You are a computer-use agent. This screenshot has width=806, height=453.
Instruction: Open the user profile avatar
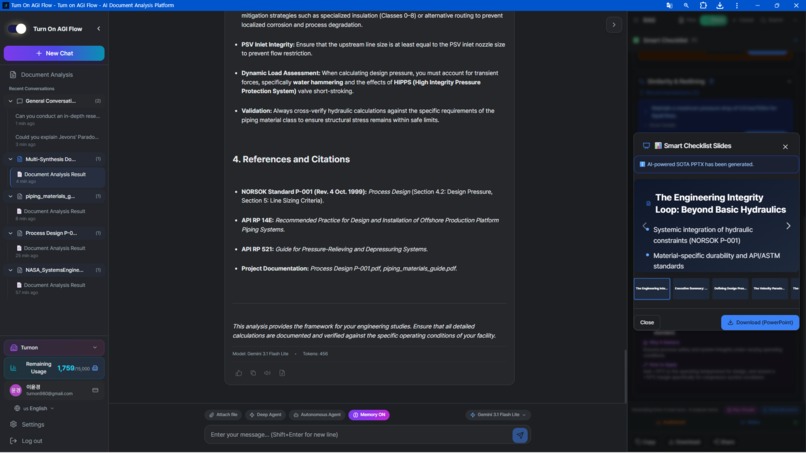[x=15, y=390]
